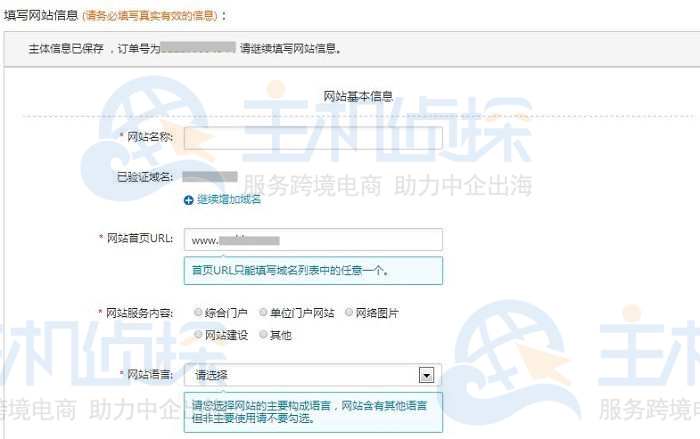Click the arrow button on 网站语言 dropdown
The image size is (700, 439).
pos(427,375)
